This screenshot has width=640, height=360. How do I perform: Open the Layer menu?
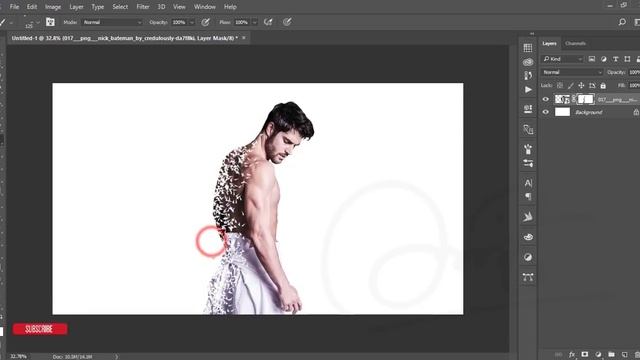pyautogui.click(x=76, y=7)
